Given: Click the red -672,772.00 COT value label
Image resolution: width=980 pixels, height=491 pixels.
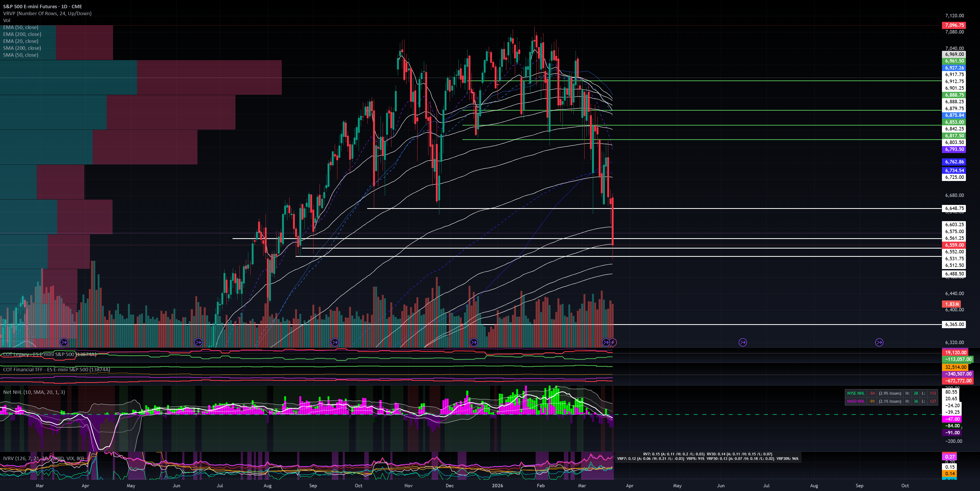Looking at the screenshot, I should (x=958, y=381).
